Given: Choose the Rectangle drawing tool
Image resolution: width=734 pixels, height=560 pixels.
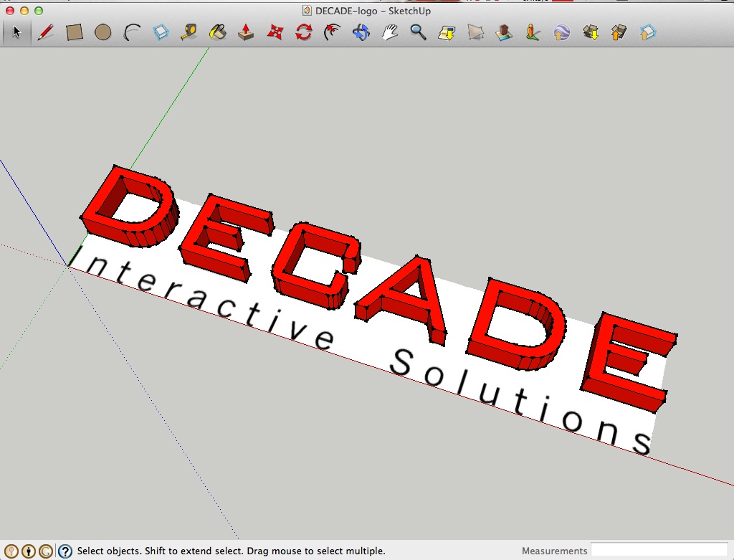Looking at the screenshot, I should coord(75,32).
